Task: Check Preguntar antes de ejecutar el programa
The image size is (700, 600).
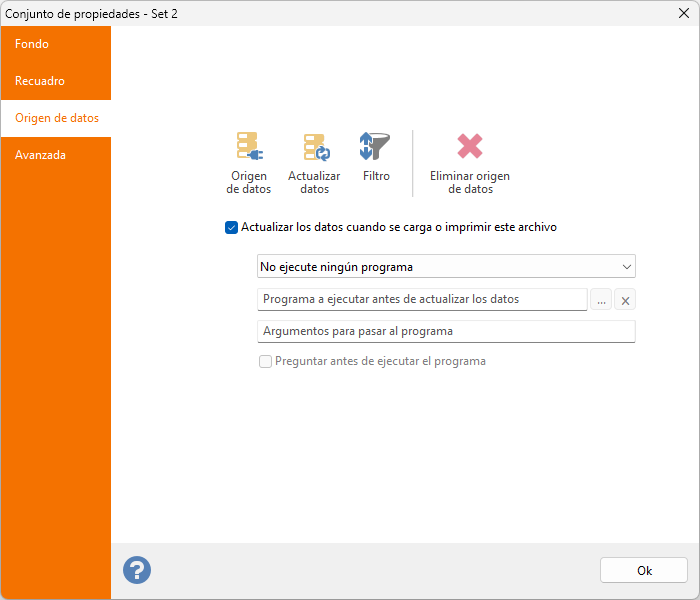Action: [265, 361]
